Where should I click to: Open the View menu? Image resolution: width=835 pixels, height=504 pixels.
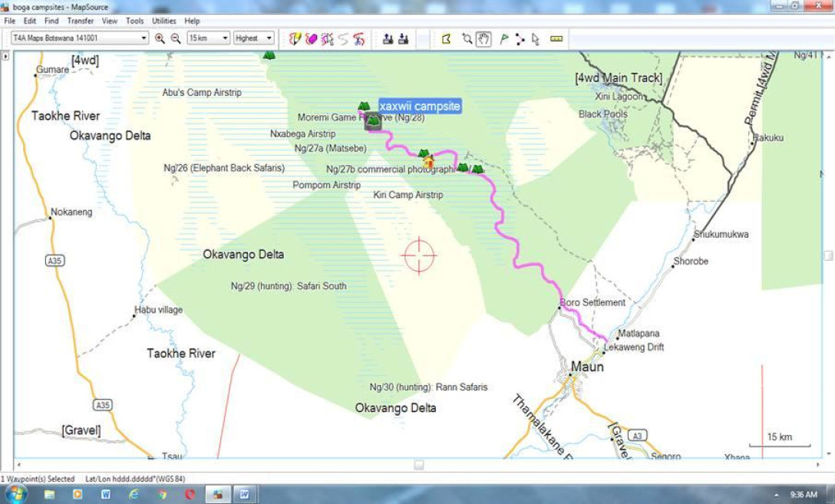tap(110, 21)
